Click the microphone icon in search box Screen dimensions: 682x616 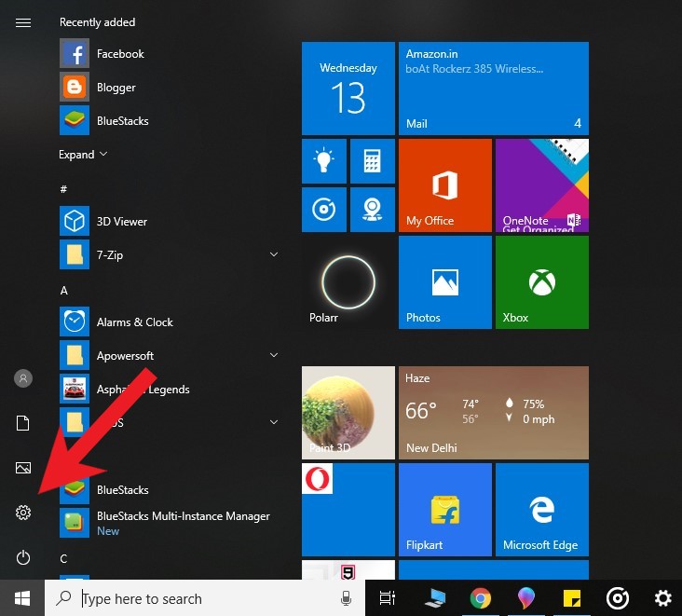(347, 598)
